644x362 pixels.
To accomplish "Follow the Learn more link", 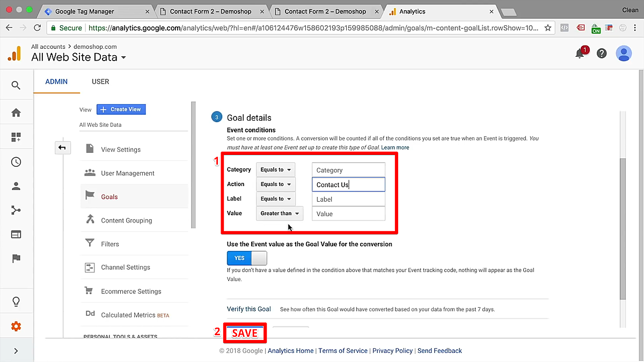I will [x=395, y=147].
